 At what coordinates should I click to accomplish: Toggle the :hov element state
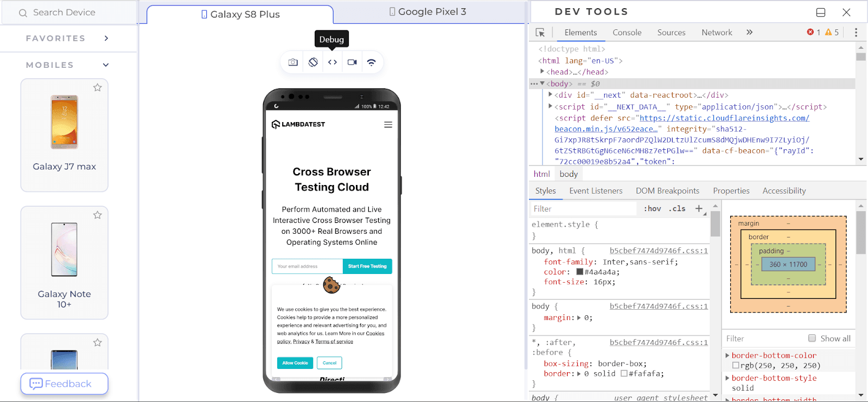tap(653, 209)
